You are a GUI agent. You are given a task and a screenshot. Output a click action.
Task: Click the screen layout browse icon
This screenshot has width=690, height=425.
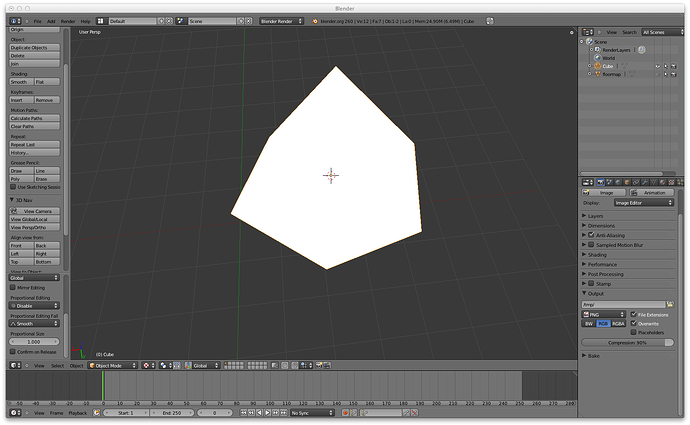point(101,21)
